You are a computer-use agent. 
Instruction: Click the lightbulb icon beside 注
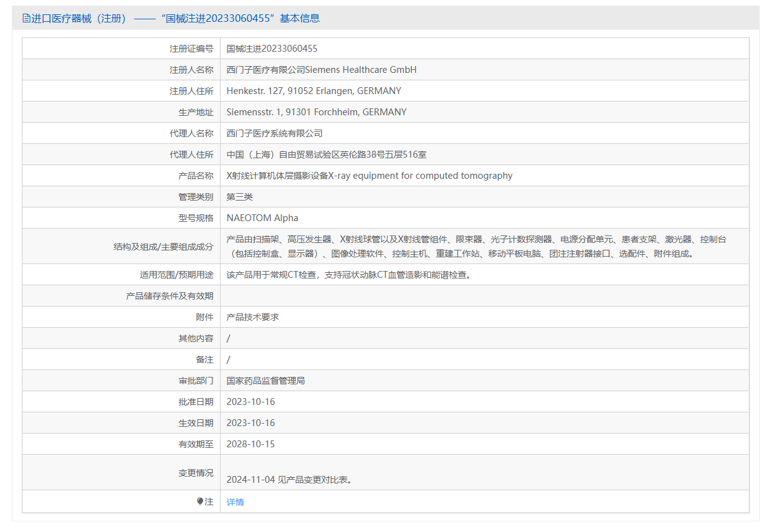pos(200,501)
